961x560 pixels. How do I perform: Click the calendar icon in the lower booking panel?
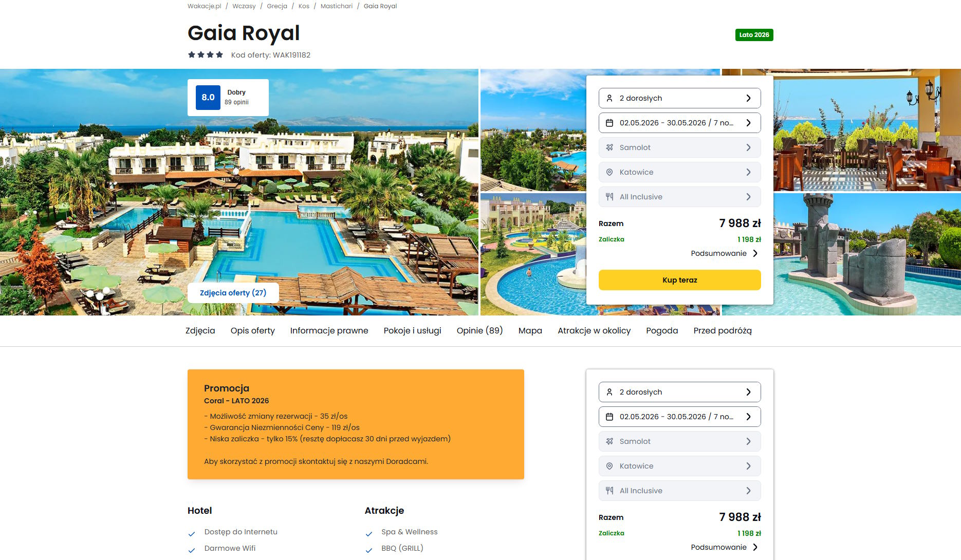pos(609,417)
